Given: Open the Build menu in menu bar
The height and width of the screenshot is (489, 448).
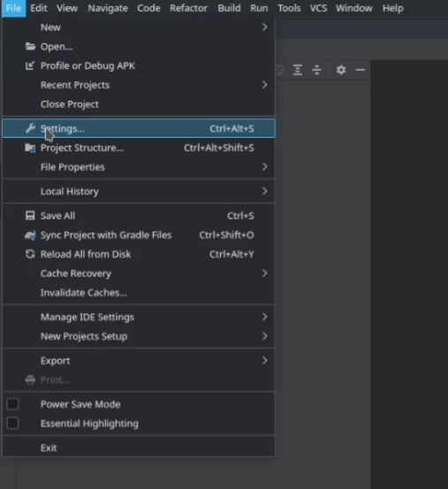Looking at the screenshot, I should [x=229, y=8].
